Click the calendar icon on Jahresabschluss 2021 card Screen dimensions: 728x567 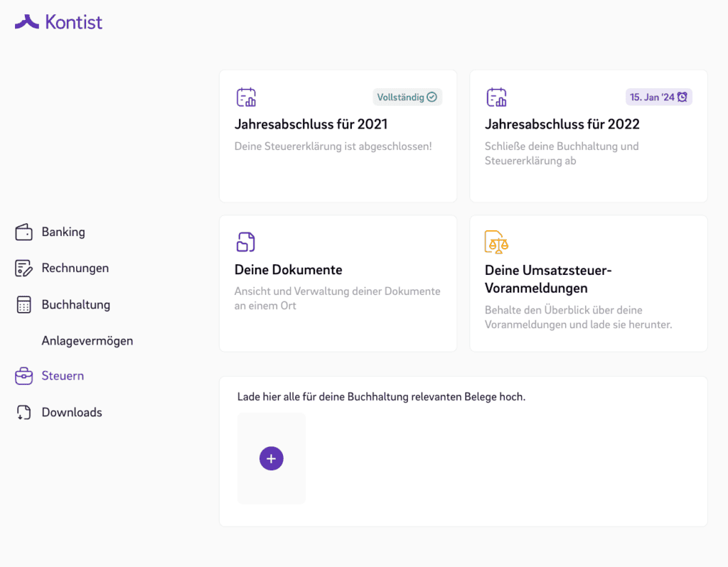pos(245,97)
